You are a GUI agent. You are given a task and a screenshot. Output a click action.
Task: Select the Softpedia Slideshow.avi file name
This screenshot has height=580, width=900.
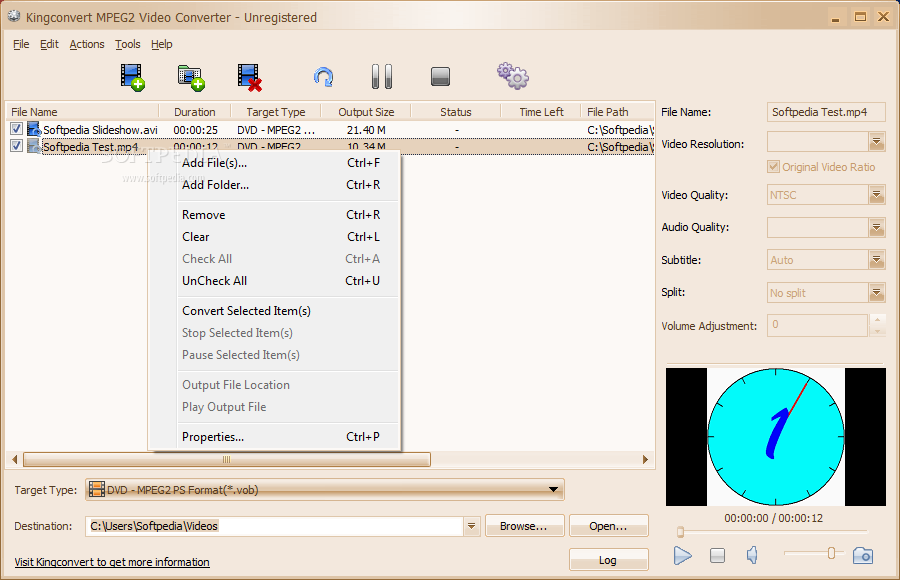pyautogui.click(x=100, y=130)
